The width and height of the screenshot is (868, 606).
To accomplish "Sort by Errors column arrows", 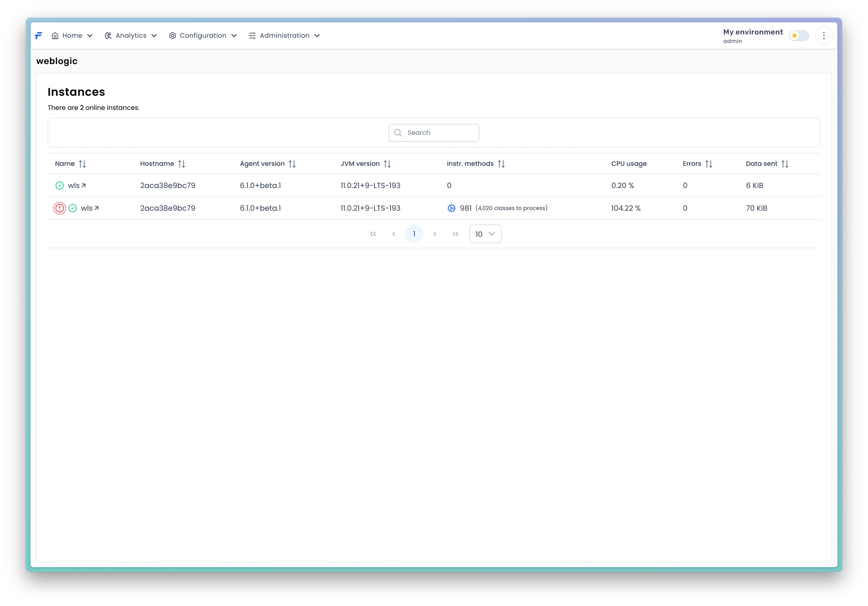I will click(709, 164).
